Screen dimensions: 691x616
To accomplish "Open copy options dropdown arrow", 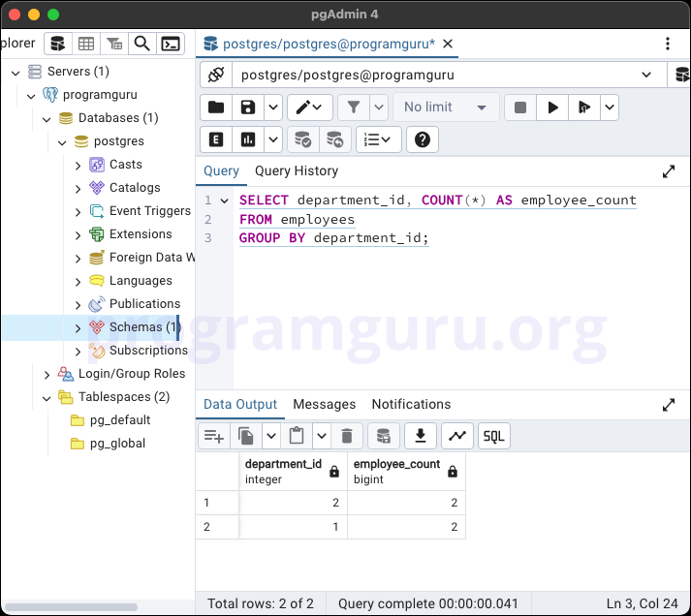I will point(271,436).
